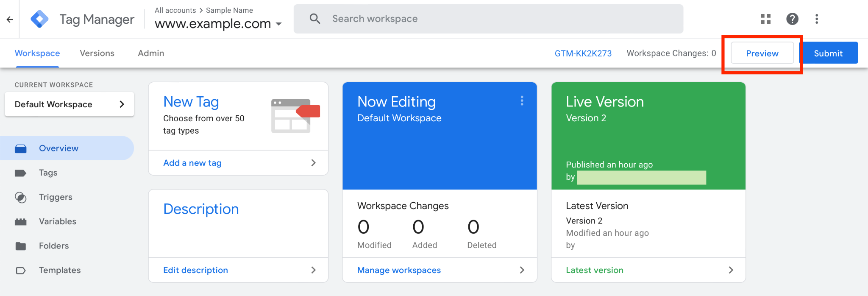Click the Triggers sidebar icon
The image size is (868, 296).
point(20,197)
